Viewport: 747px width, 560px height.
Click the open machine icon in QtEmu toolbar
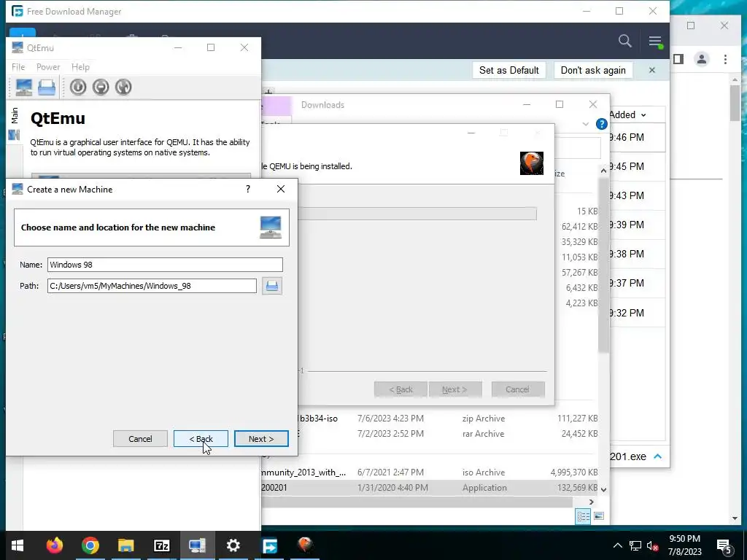coord(47,87)
